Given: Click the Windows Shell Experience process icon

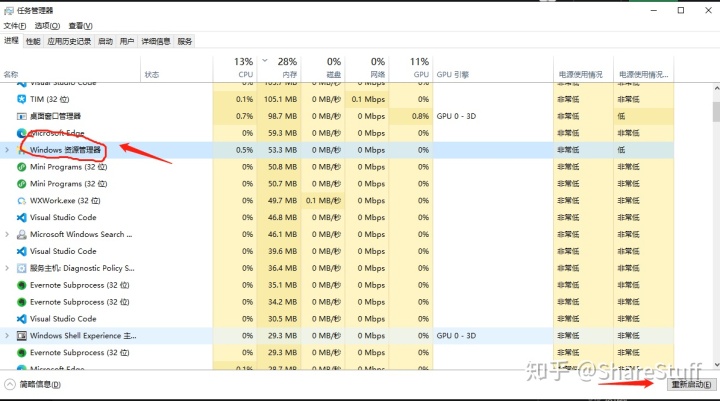Looking at the screenshot, I should coord(22,336).
